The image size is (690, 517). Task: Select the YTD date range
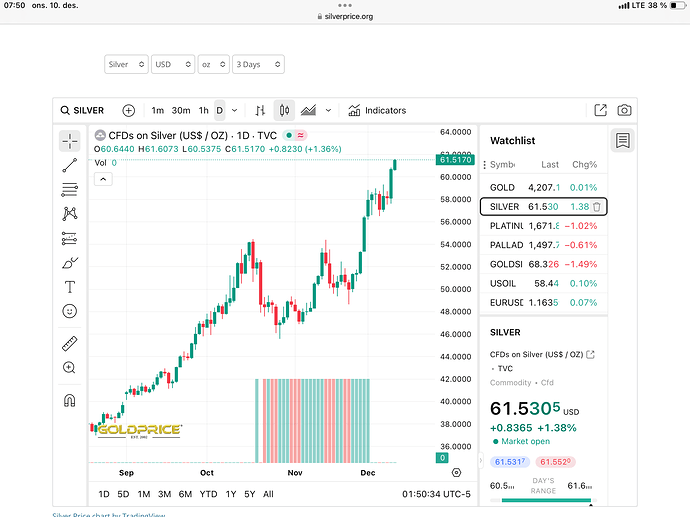209,494
